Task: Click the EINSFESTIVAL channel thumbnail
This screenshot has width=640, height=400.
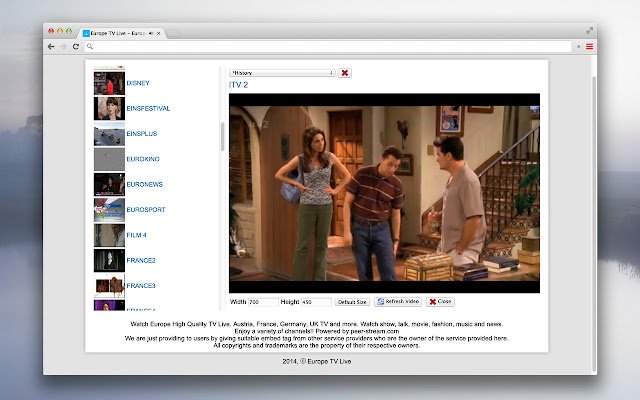Action: (109, 109)
